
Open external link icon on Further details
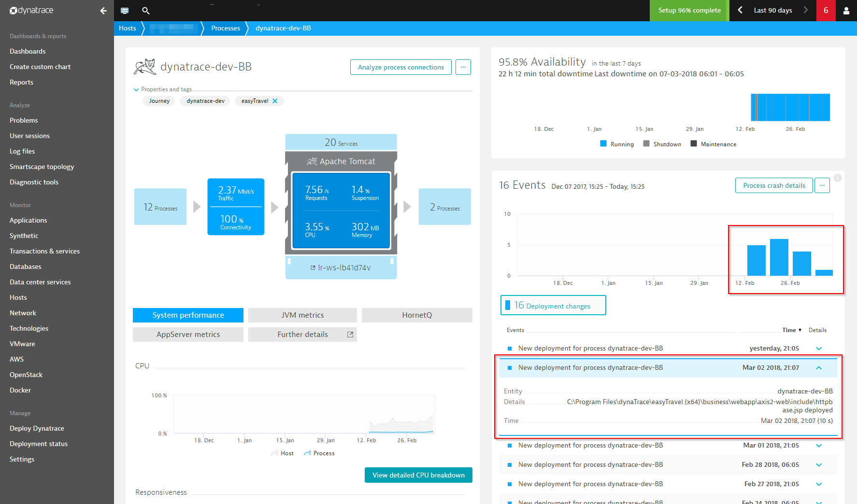[x=350, y=335]
